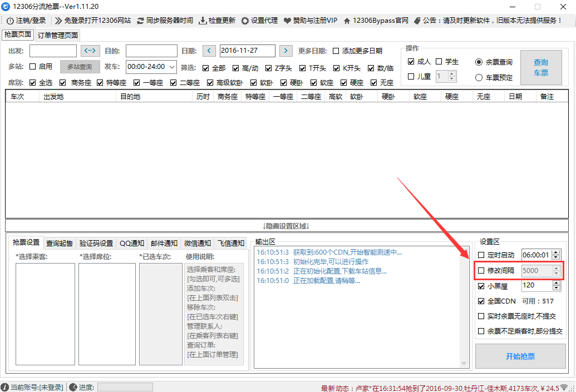Click 开始抢票 button
This screenshot has width=576, height=392.
520,356
